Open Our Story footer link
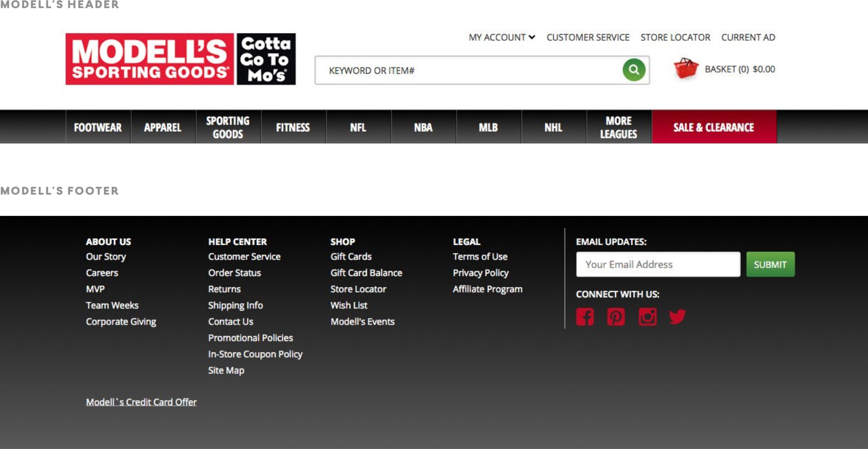The image size is (868, 449). pos(106,257)
